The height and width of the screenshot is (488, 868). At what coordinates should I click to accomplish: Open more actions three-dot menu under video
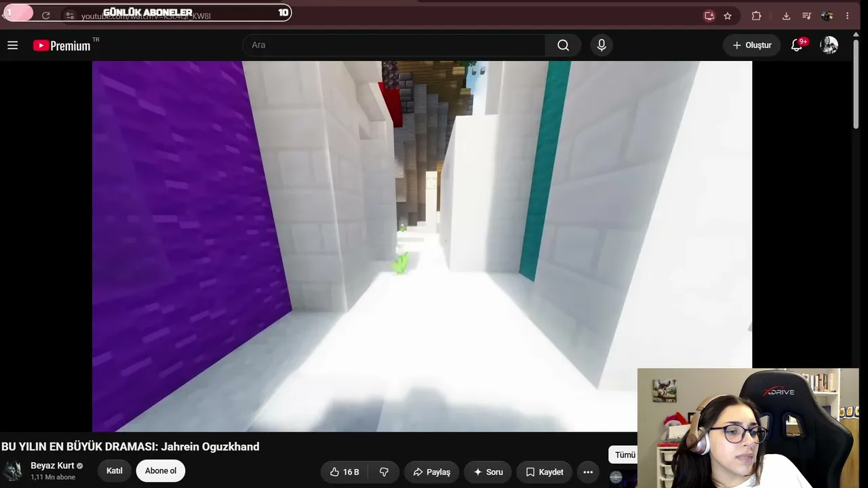(x=588, y=472)
